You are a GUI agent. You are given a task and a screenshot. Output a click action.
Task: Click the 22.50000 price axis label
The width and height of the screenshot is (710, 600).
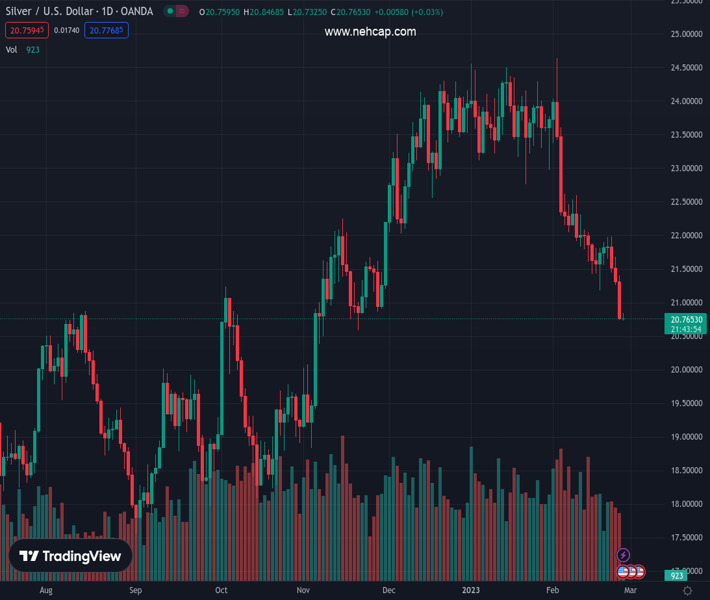click(686, 202)
